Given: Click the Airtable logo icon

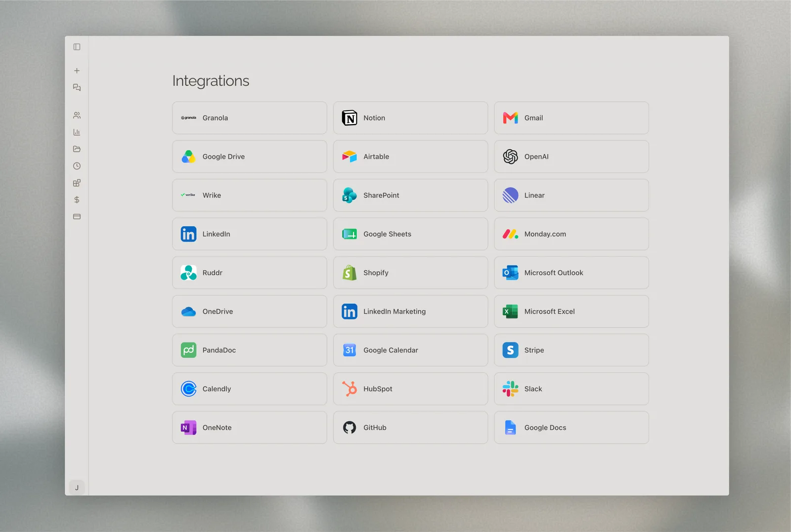Looking at the screenshot, I should click(x=350, y=157).
